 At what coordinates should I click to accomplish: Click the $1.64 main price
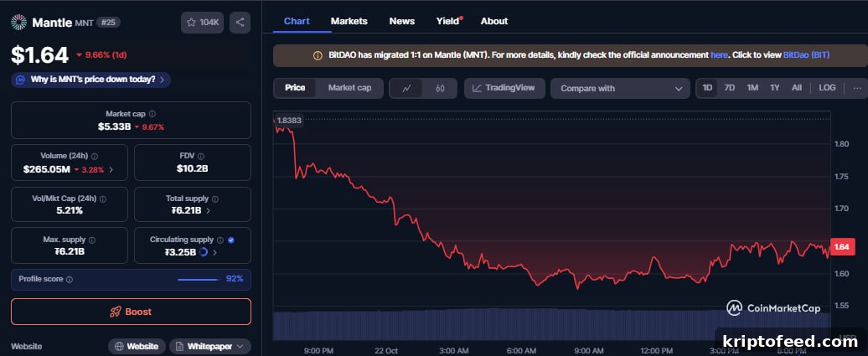(39, 54)
